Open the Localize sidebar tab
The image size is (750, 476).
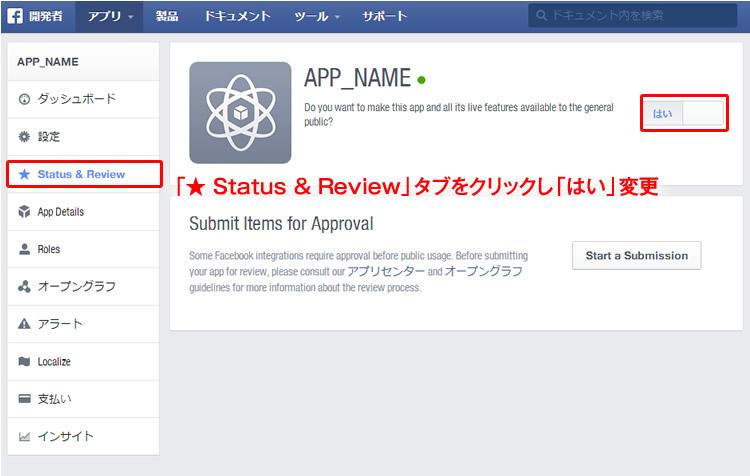(x=83, y=361)
